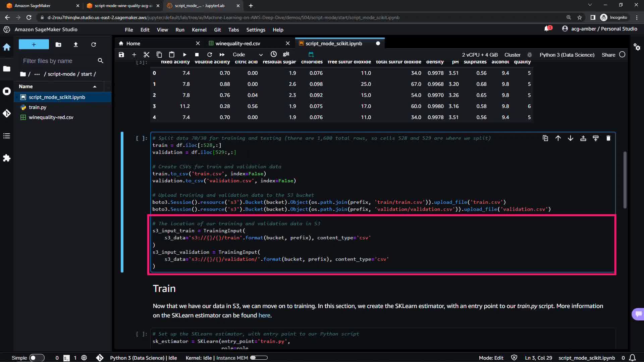Cut selected cell with scissors icon
This screenshot has width=644, height=362.
point(146,55)
